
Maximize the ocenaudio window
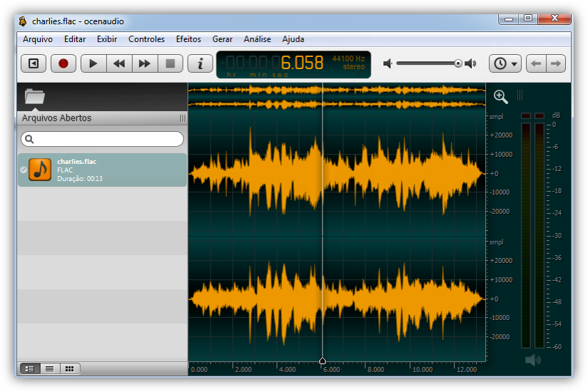point(528,19)
